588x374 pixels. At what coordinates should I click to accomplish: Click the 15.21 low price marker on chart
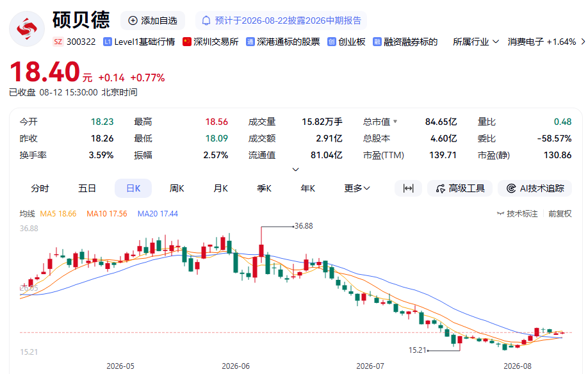click(418, 350)
